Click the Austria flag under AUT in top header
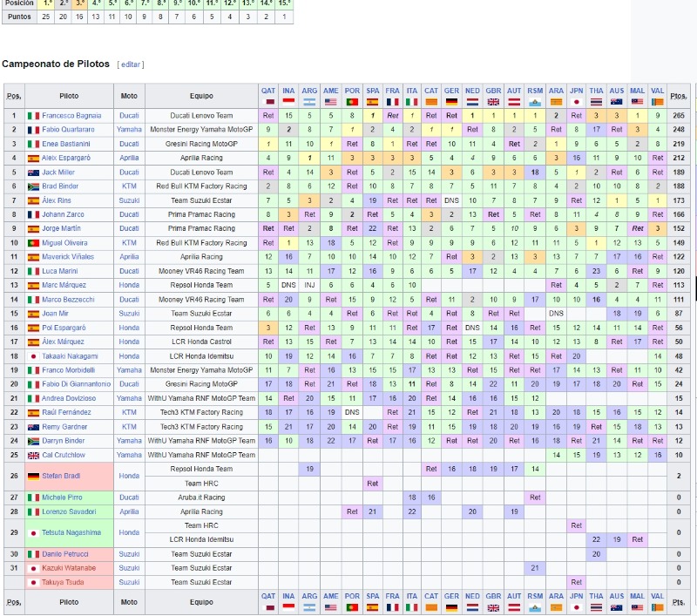Screen dimensions: 697x616 click(514, 102)
